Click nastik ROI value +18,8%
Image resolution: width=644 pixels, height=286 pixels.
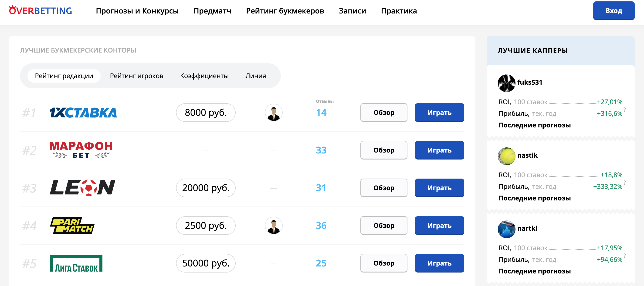pyautogui.click(x=611, y=175)
